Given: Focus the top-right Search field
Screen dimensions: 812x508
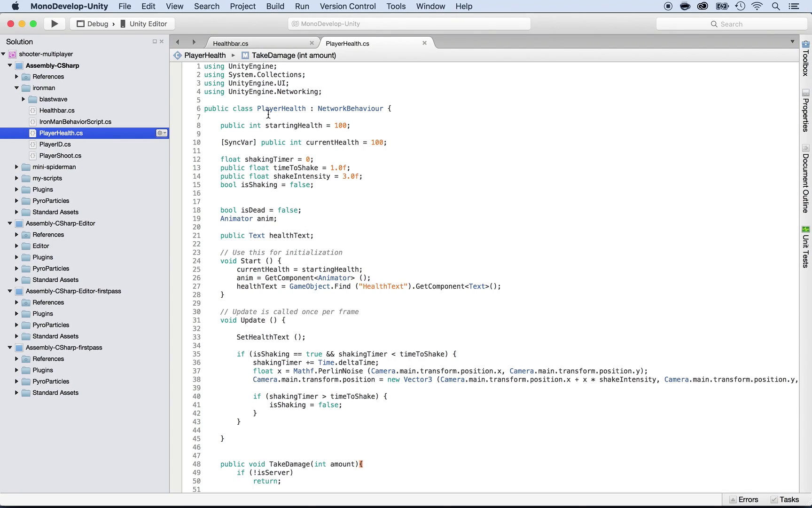Looking at the screenshot, I should [x=731, y=24].
